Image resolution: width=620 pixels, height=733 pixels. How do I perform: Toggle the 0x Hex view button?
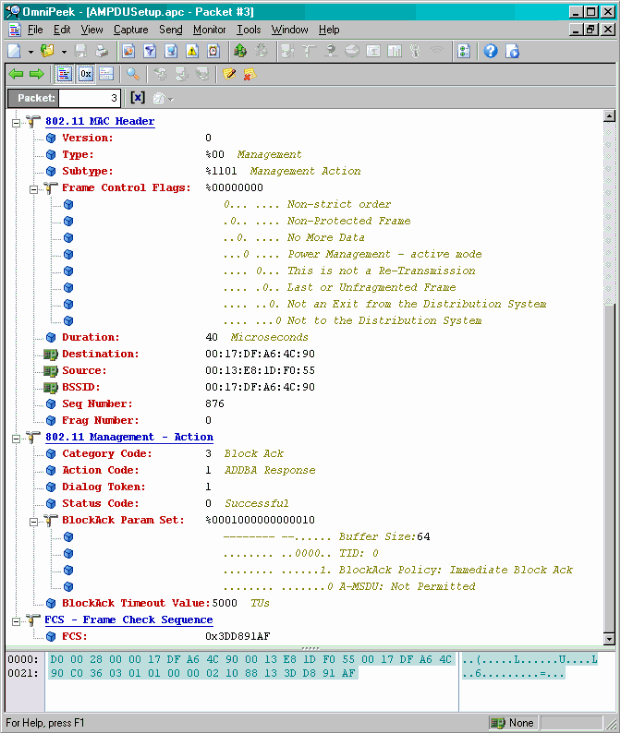(x=86, y=74)
